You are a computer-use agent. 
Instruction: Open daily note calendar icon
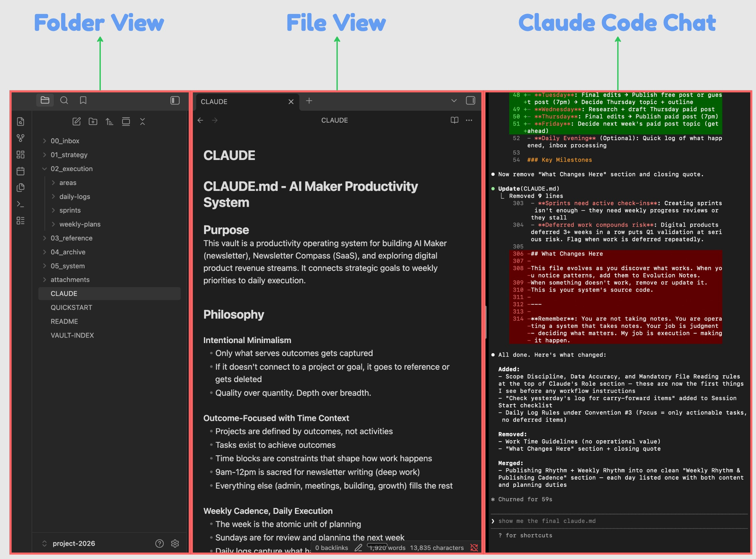[20, 171]
